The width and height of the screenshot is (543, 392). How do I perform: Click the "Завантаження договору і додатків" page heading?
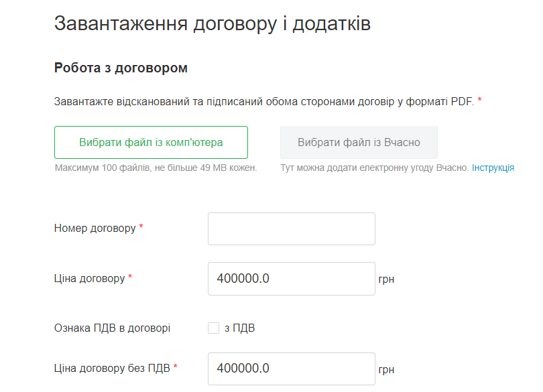[x=212, y=23]
